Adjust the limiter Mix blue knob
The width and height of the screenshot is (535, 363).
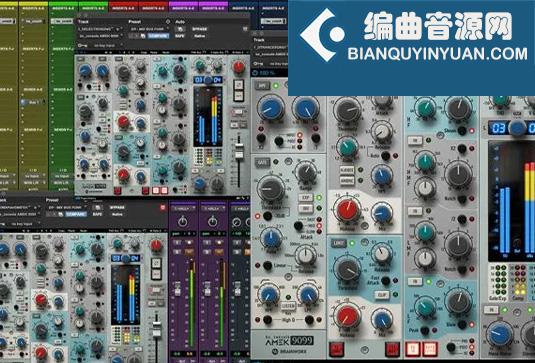[382, 319]
